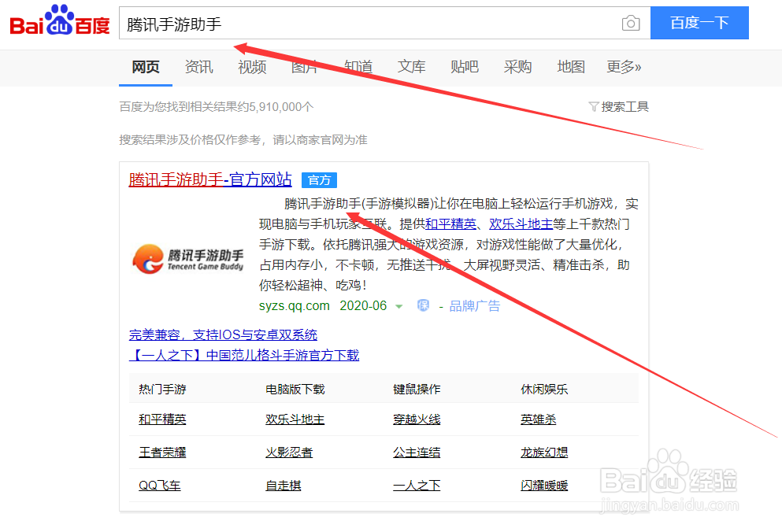Viewport: 782px width, 532px height.
Task: Click the 热门手游 column header
Action: pyautogui.click(x=162, y=389)
